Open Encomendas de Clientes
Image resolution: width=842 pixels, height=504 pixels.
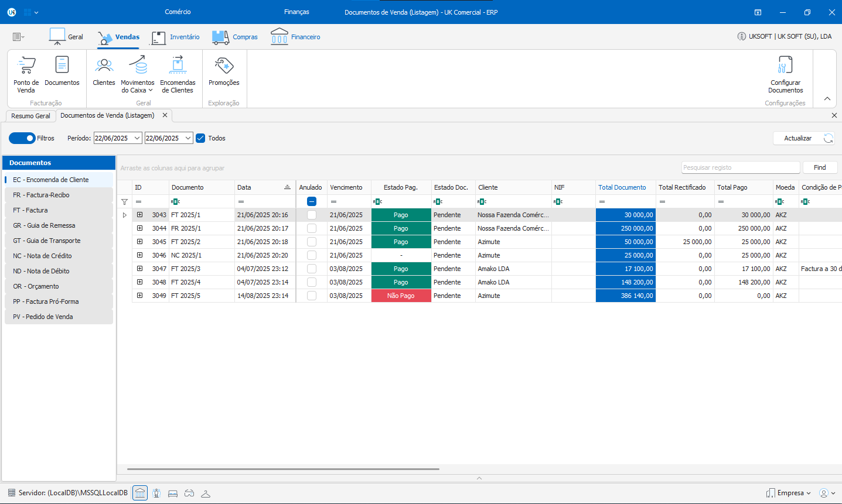click(x=178, y=74)
